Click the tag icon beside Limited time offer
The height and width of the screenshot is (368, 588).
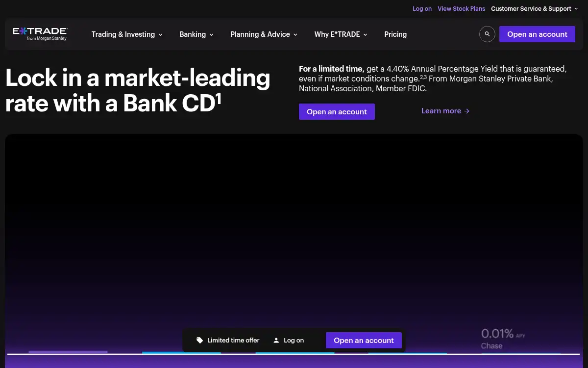(199, 340)
